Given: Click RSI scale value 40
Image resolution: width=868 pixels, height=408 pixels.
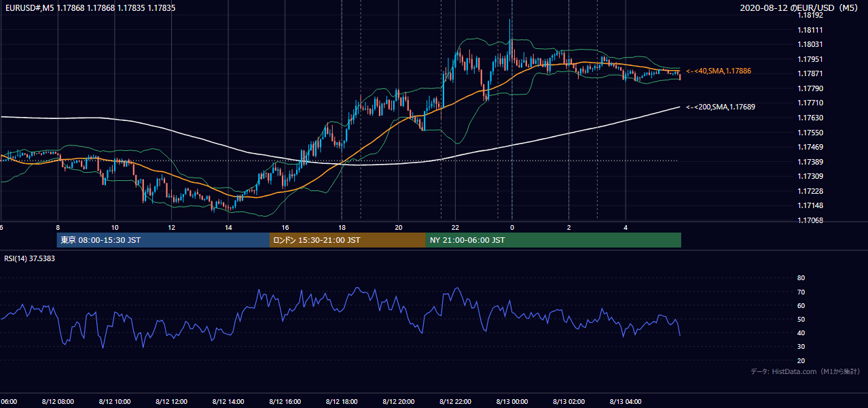Looking at the screenshot, I should pyautogui.click(x=801, y=333).
